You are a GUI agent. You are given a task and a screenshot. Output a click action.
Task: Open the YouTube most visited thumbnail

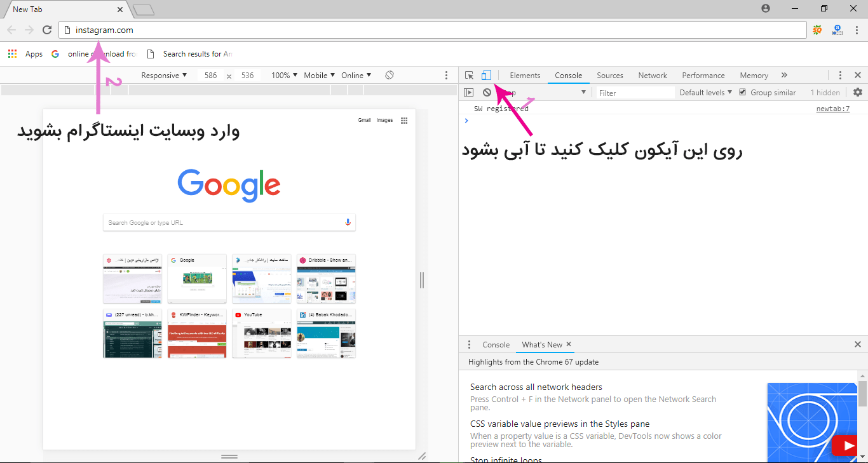(262, 333)
